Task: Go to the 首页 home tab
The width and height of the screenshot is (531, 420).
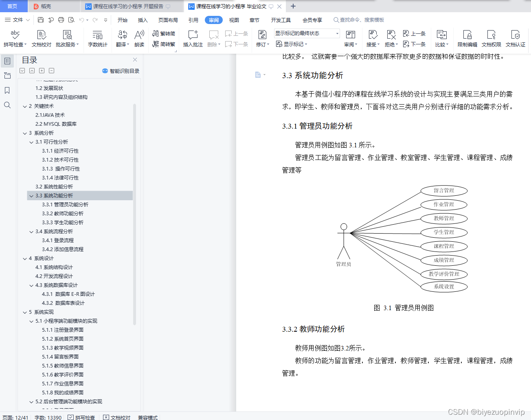Action: (x=12, y=6)
